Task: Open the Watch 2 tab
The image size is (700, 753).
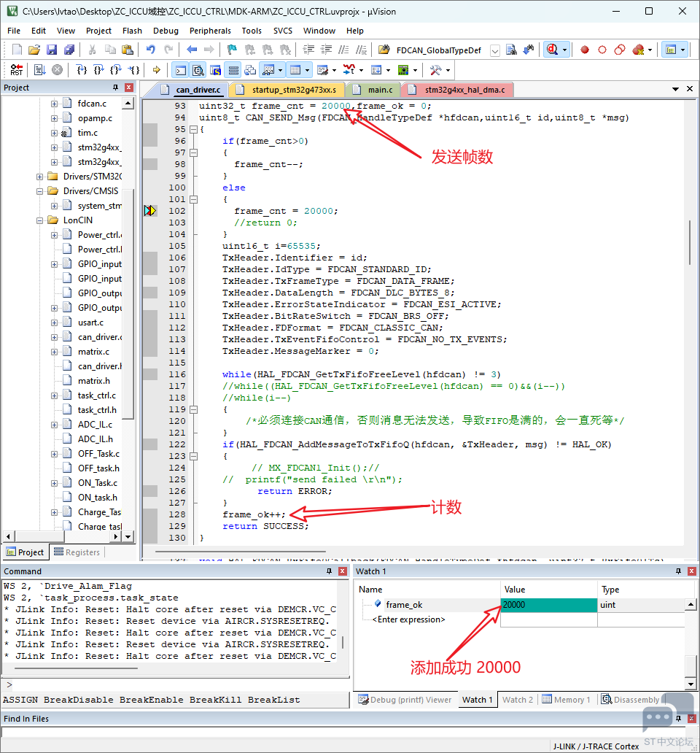Action: click(517, 700)
